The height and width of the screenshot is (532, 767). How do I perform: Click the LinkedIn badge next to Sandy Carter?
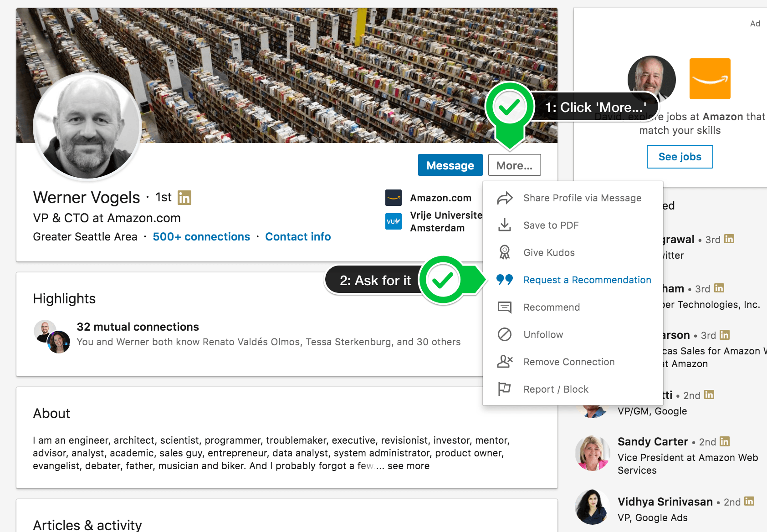tap(725, 441)
